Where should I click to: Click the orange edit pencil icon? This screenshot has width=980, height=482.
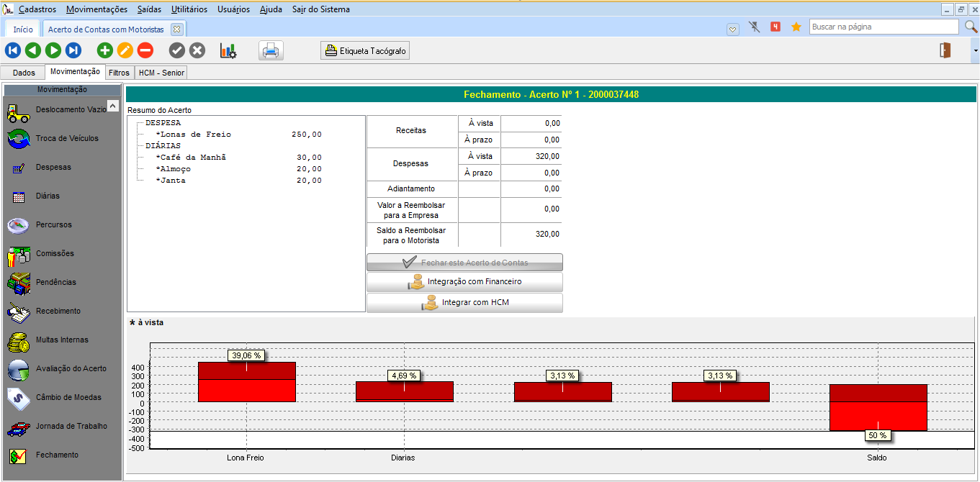[125, 50]
